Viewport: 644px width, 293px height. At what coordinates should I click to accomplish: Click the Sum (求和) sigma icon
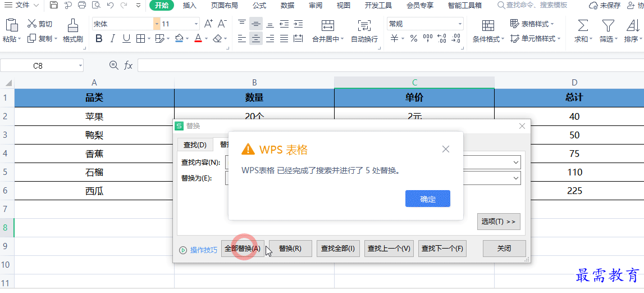coord(583,25)
